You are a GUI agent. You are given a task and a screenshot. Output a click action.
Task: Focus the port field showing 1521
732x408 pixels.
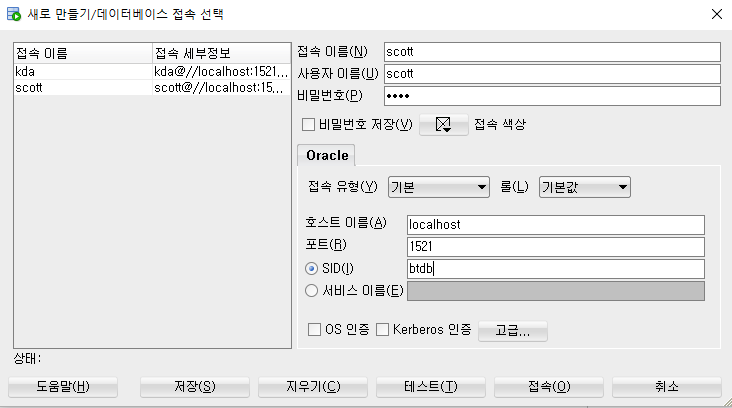coord(556,246)
